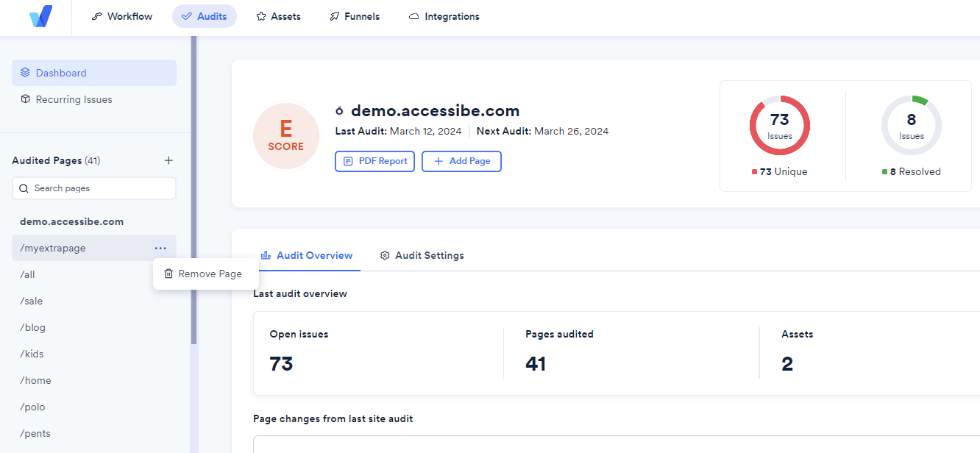
Task: Open the Workflow navigation tab
Action: coord(122,16)
